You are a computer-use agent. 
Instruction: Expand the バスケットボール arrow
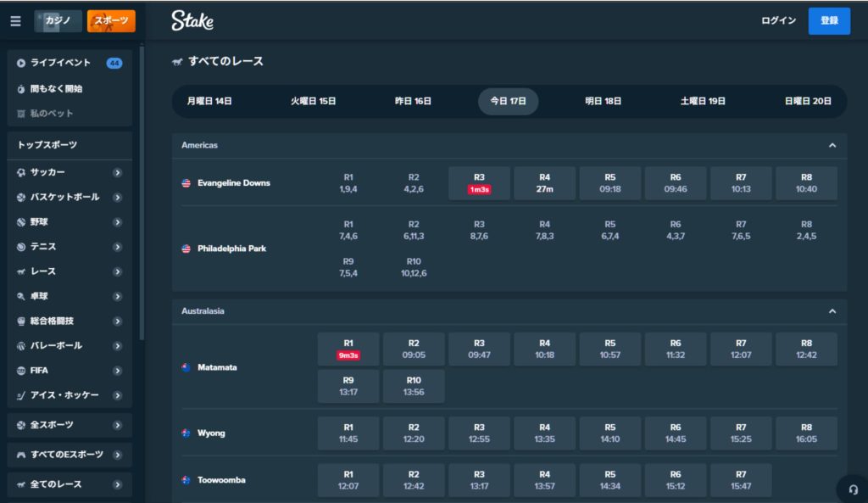click(117, 197)
